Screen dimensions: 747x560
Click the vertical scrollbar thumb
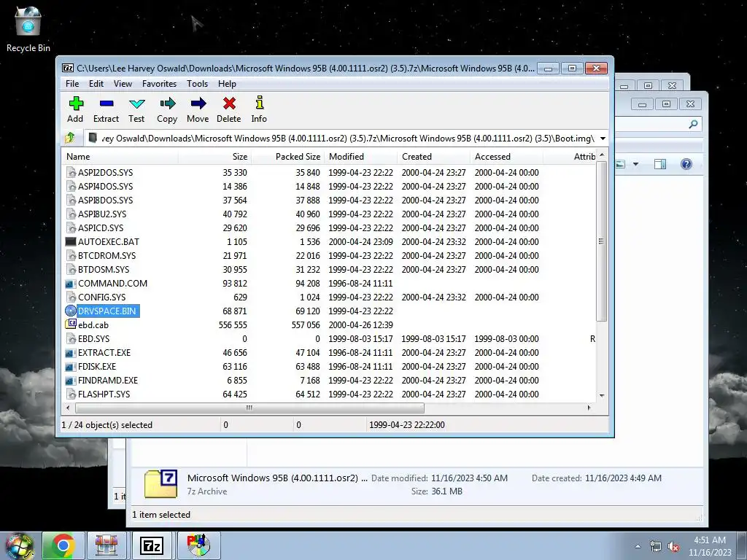[601, 241]
